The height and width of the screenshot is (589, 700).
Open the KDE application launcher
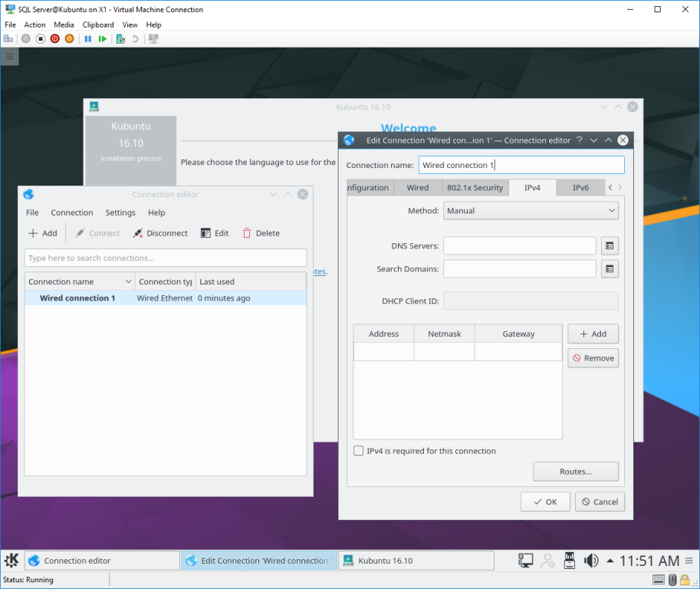pyautogui.click(x=12, y=560)
